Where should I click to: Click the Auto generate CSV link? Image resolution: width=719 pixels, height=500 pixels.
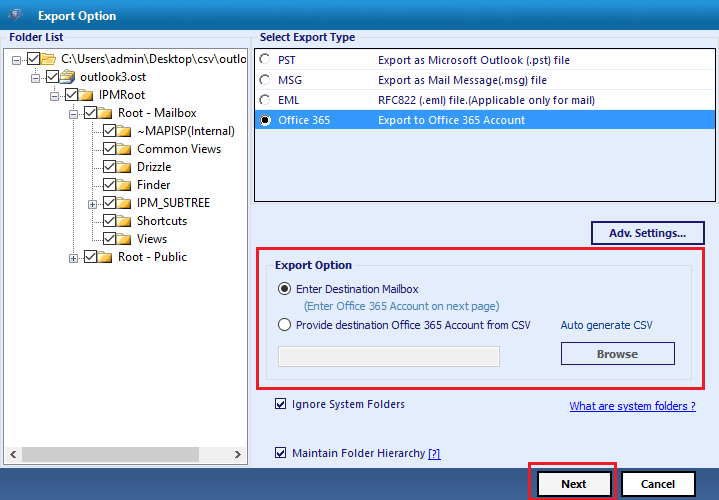pyautogui.click(x=606, y=325)
